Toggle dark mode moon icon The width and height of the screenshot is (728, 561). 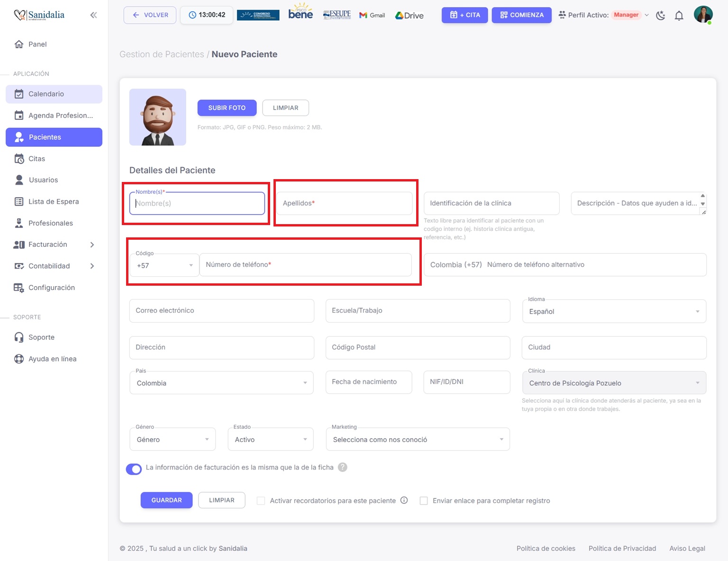[x=660, y=16]
